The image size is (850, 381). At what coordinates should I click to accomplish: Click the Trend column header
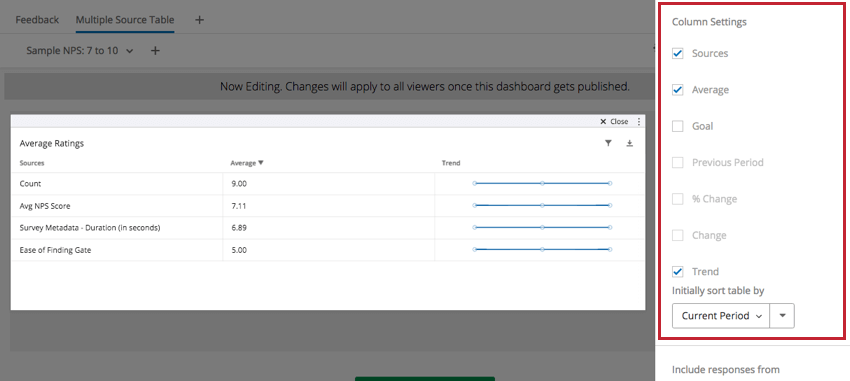(451, 163)
